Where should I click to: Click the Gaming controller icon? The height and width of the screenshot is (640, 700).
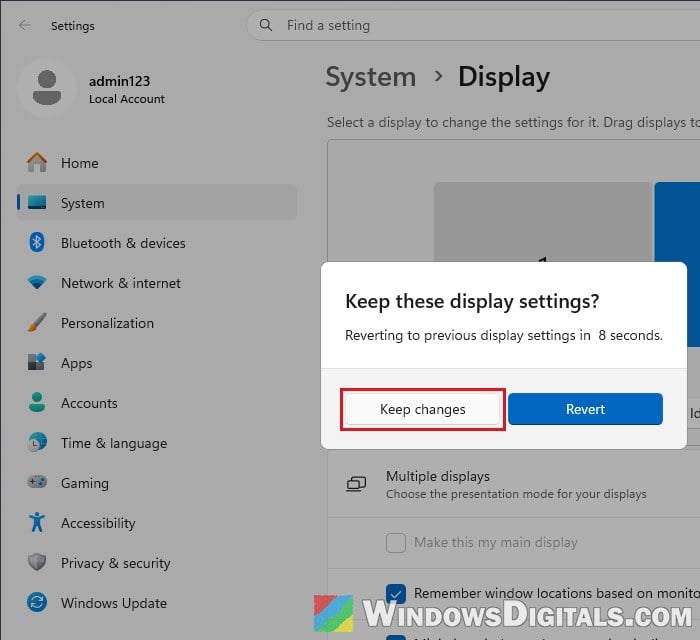(x=37, y=482)
